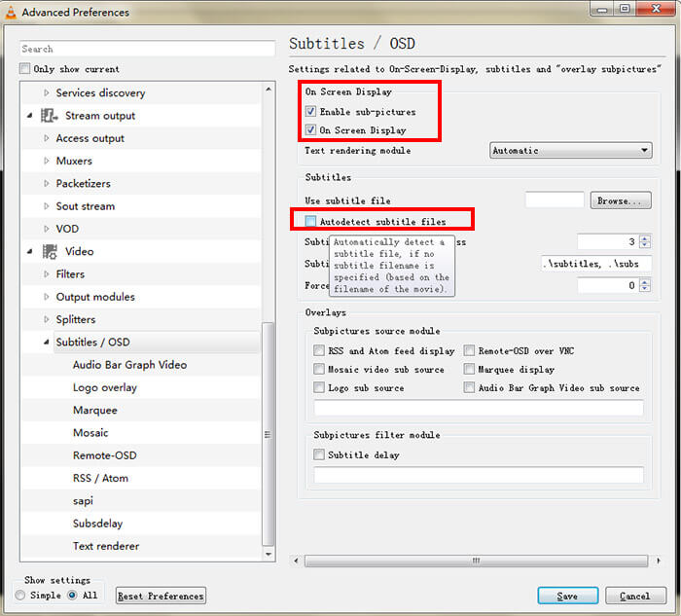Image resolution: width=681 pixels, height=616 pixels.
Task: Click the preferences Search field
Action: point(147,49)
